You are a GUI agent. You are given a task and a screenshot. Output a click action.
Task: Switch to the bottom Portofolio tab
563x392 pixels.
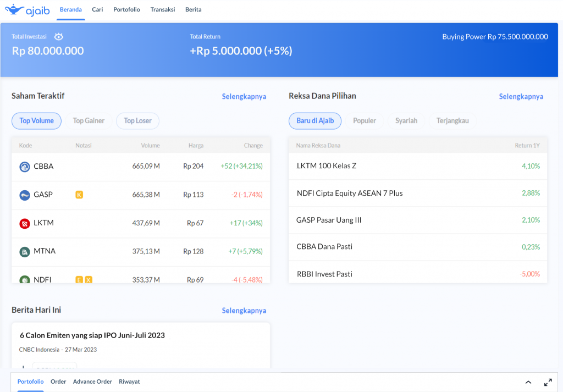coord(31,382)
